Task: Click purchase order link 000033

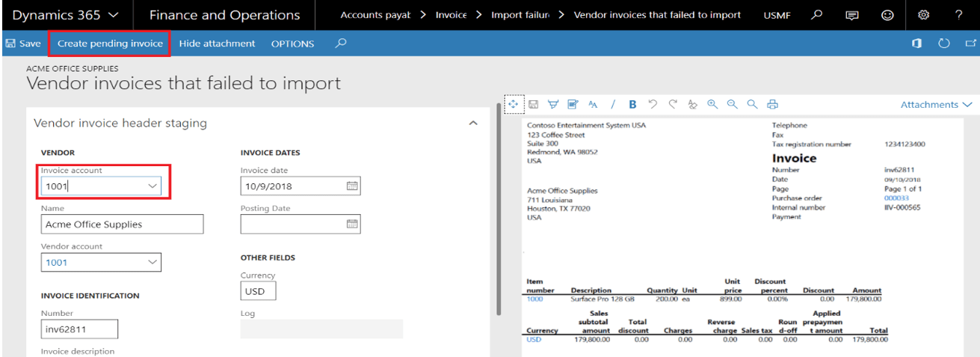Action: pyautogui.click(x=895, y=198)
